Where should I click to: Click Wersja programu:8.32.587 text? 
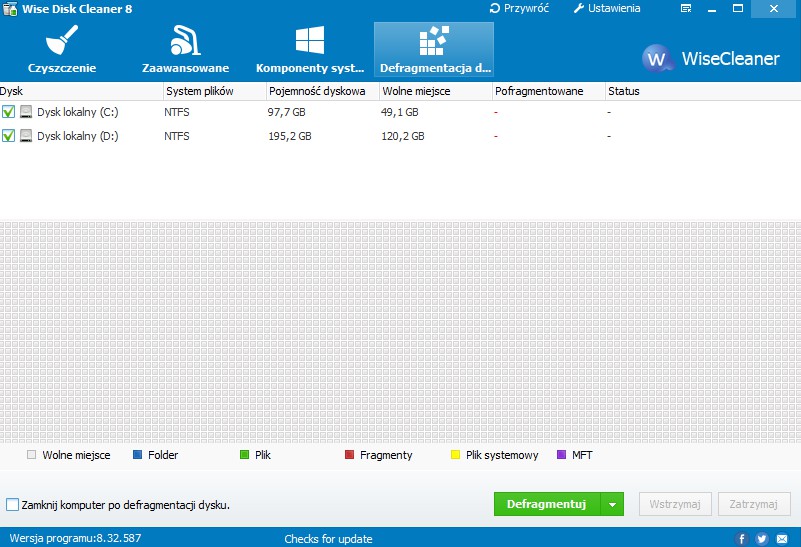[x=75, y=538]
